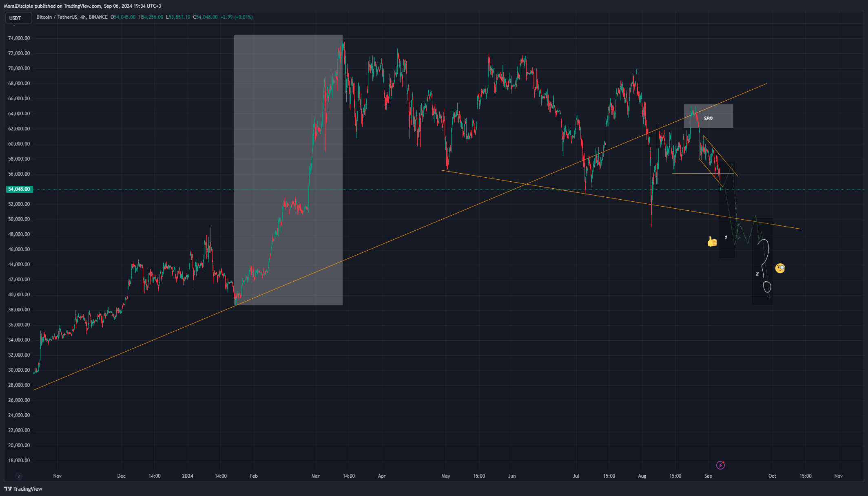The image size is (868, 496).
Task: Click the open value O54,045.00
Action: [x=123, y=17]
